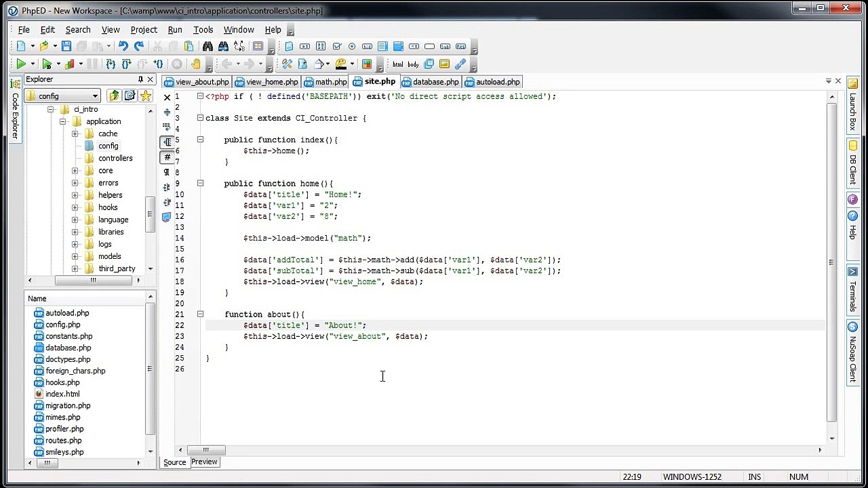Click the Step Into braces icon
The height and width of the screenshot is (488, 868).
pyautogui.click(x=111, y=64)
